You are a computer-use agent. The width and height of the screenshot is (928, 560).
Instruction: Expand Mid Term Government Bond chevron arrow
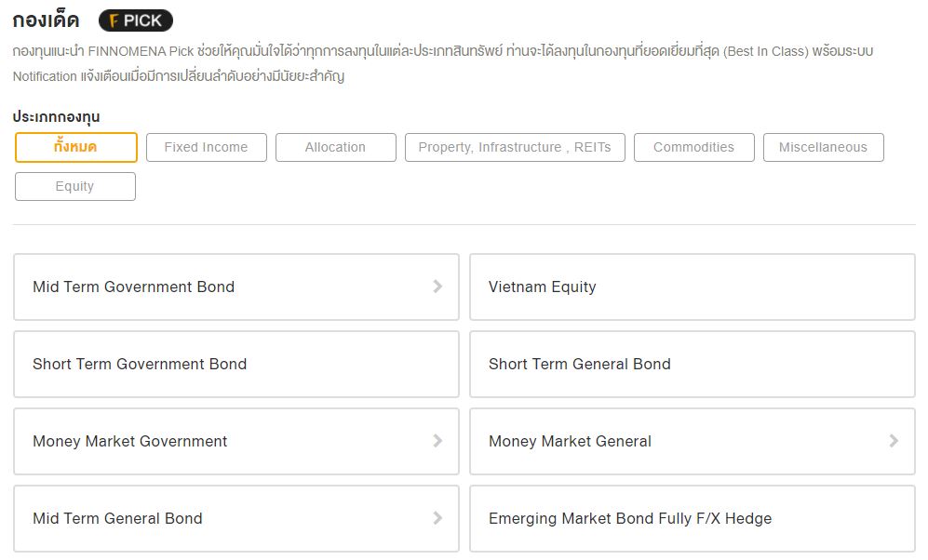click(x=437, y=287)
